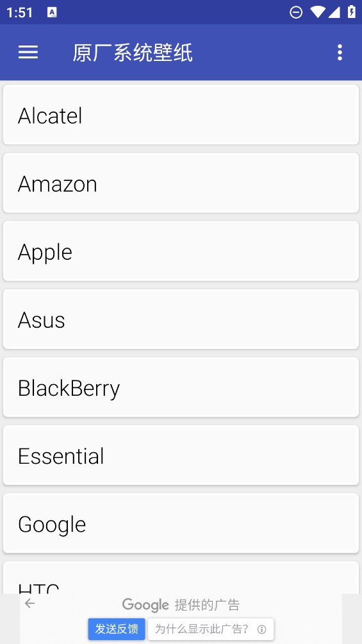Tap the do-not-disturb status icon
Screen dimensions: 362x644
296,12
